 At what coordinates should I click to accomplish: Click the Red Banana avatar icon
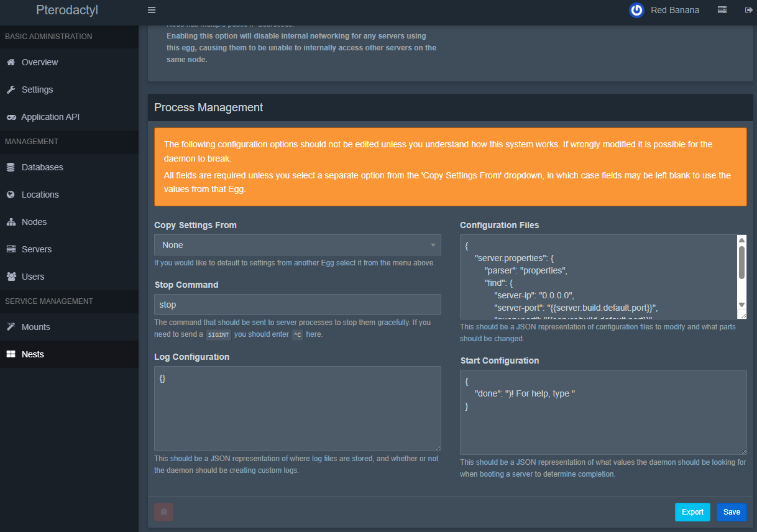point(636,10)
